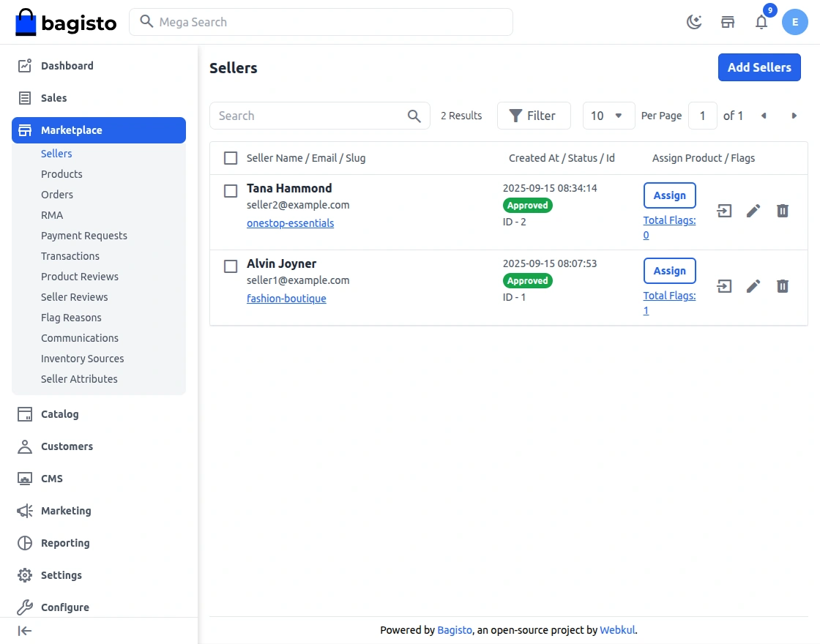Go to next page arrow
This screenshot has height=644, width=820.
point(794,116)
